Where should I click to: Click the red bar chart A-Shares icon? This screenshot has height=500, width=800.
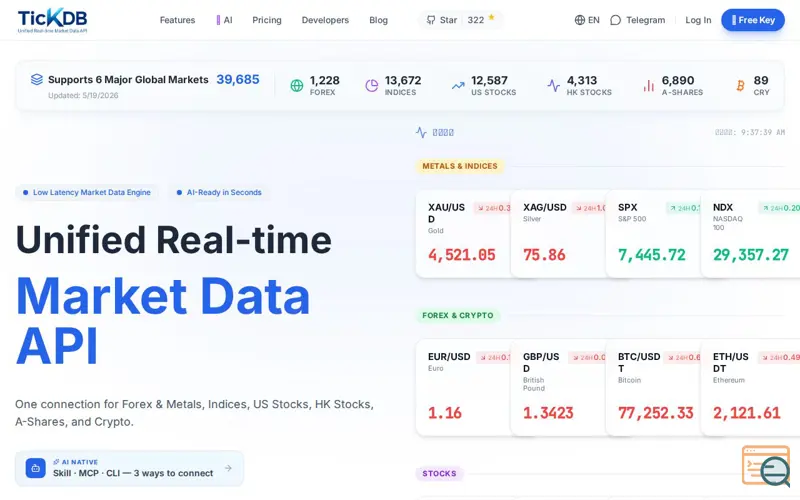point(648,86)
